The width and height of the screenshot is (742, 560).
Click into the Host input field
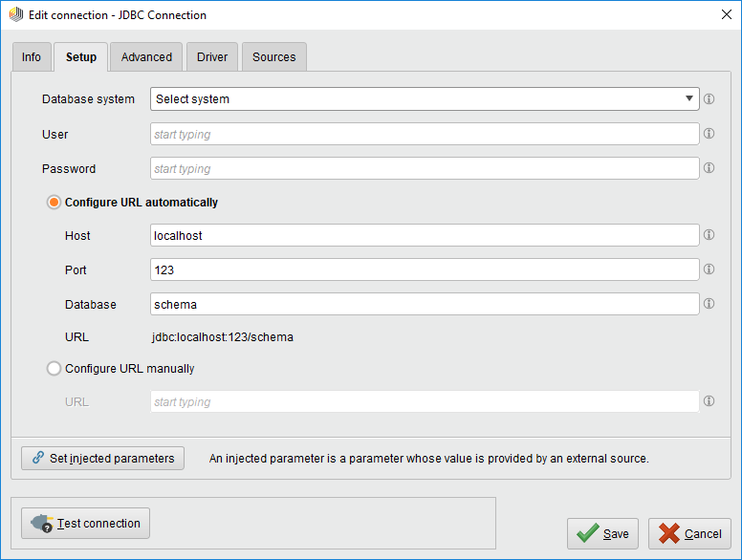(x=425, y=235)
